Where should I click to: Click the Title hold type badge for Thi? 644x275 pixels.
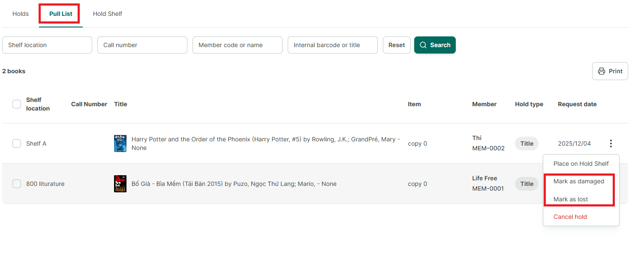click(527, 143)
